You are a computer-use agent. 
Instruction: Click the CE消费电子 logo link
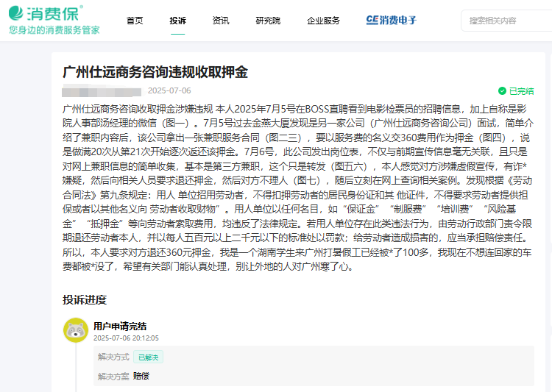tap(391, 21)
